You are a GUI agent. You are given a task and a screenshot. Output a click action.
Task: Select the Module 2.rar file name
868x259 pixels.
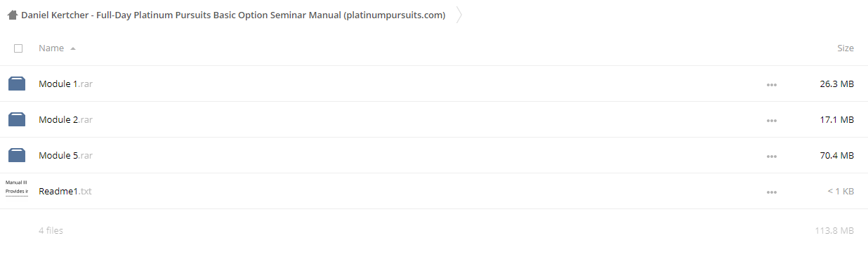[x=66, y=119]
